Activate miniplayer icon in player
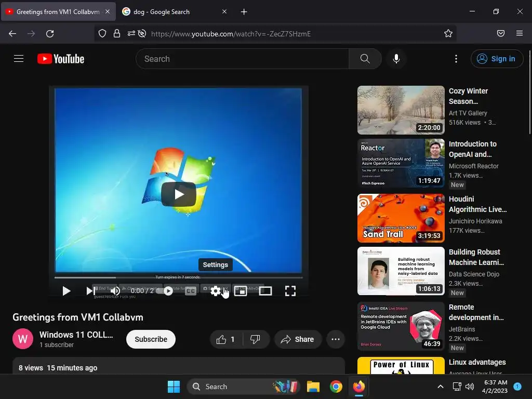Viewport: 532px width, 399px height. pos(240,291)
